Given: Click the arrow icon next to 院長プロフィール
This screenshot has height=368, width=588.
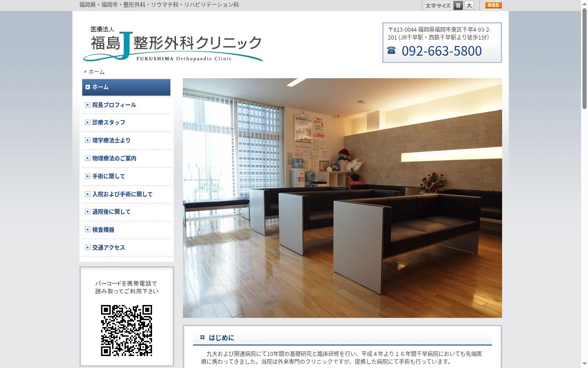Looking at the screenshot, I should tap(88, 105).
